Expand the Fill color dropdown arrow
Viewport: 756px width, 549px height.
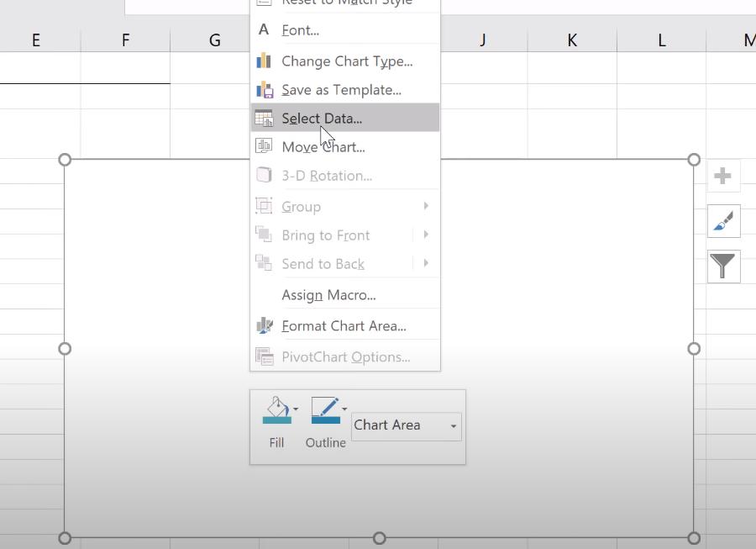coord(296,409)
